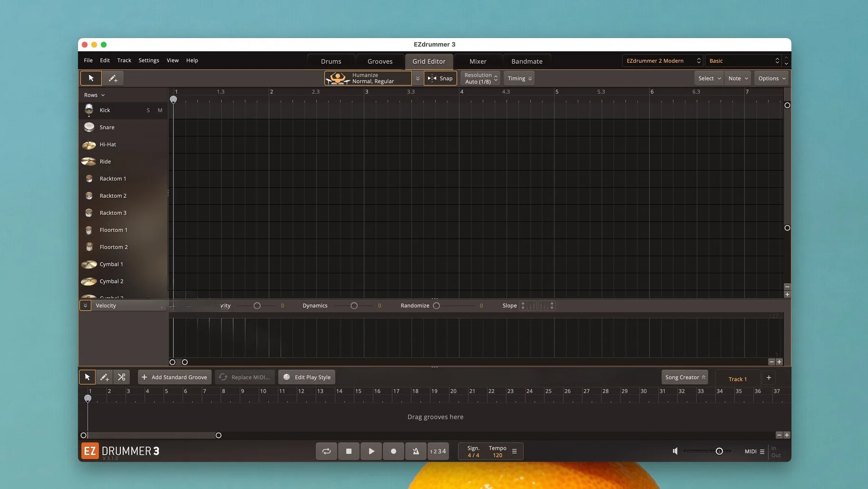Switch to the Mixer tab
This screenshot has width=868, height=489.
pyautogui.click(x=478, y=61)
